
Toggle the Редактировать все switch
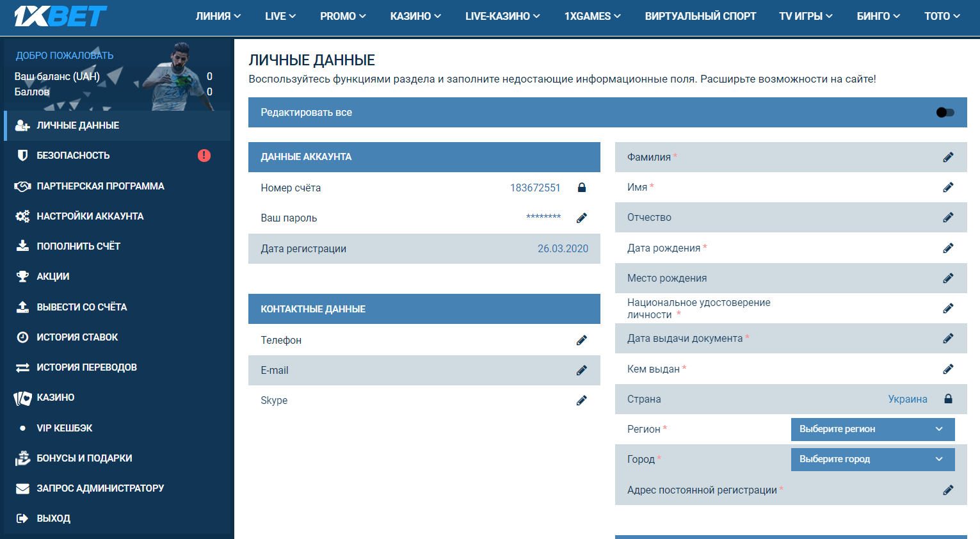(x=945, y=113)
